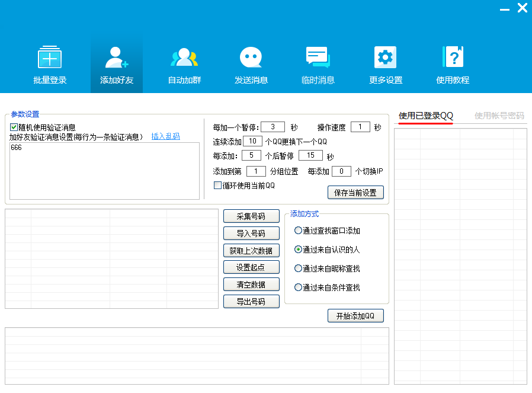The height and width of the screenshot is (393, 532).
Task: Click 保存当前设置 button
Action: 355,193
